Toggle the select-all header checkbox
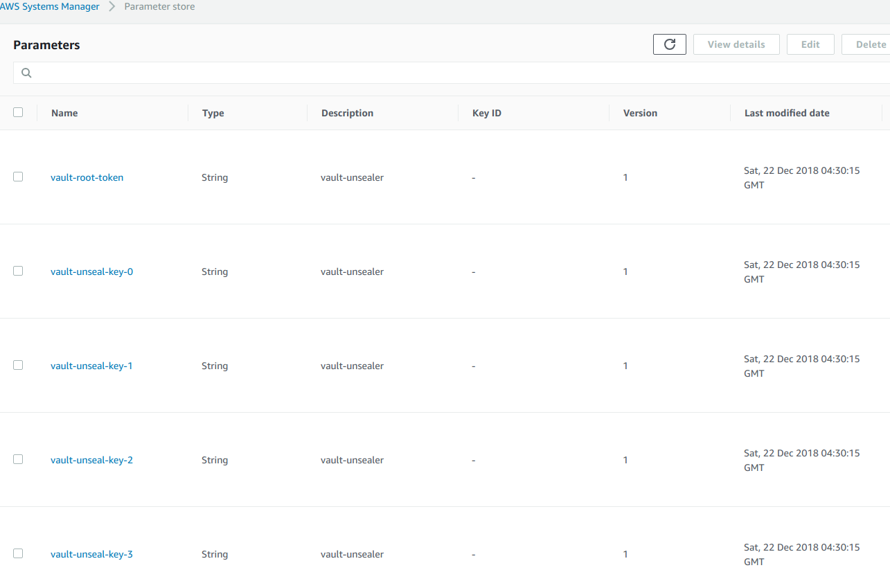The width and height of the screenshot is (890, 588). click(x=18, y=112)
